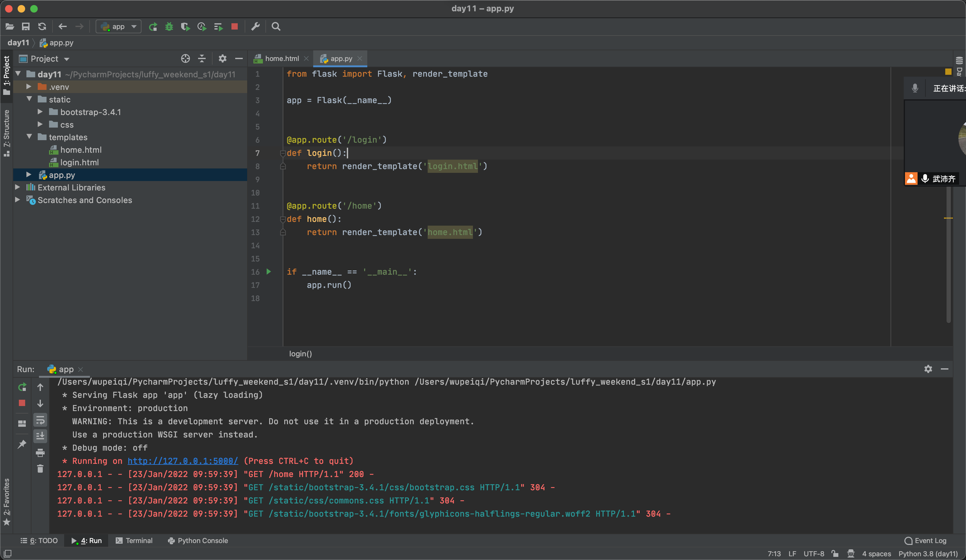The width and height of the screenshot is (966, 560).
Task: Open the Terminal tool window tab
Action: point(134,541)
